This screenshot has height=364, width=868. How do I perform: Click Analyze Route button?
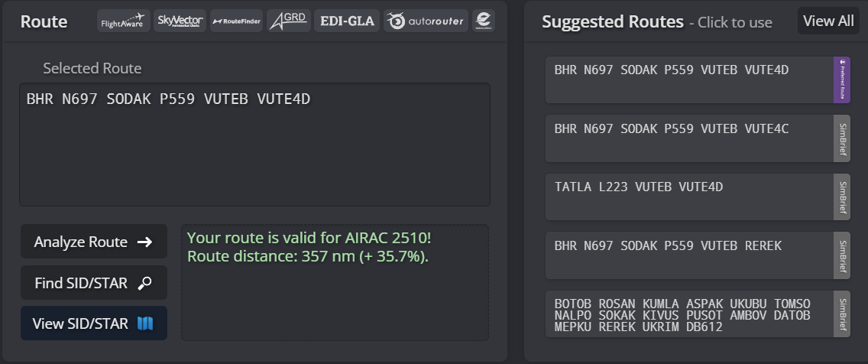tap(93, 242)
